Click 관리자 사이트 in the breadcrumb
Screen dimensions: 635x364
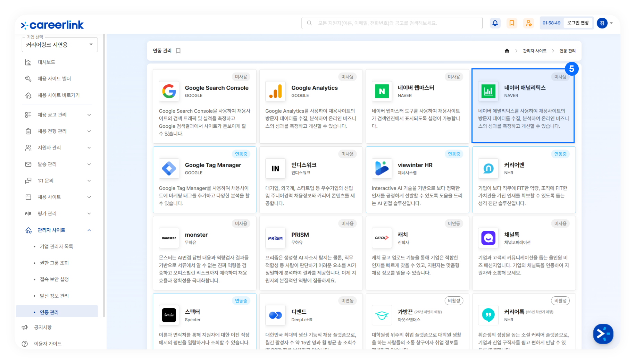coord(535,51)
